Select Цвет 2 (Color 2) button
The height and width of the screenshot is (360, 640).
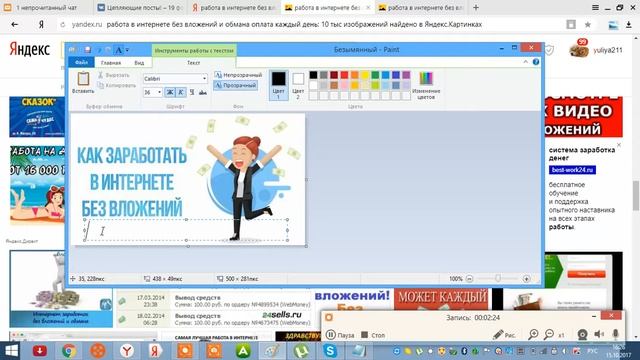[x=298, y=85]
